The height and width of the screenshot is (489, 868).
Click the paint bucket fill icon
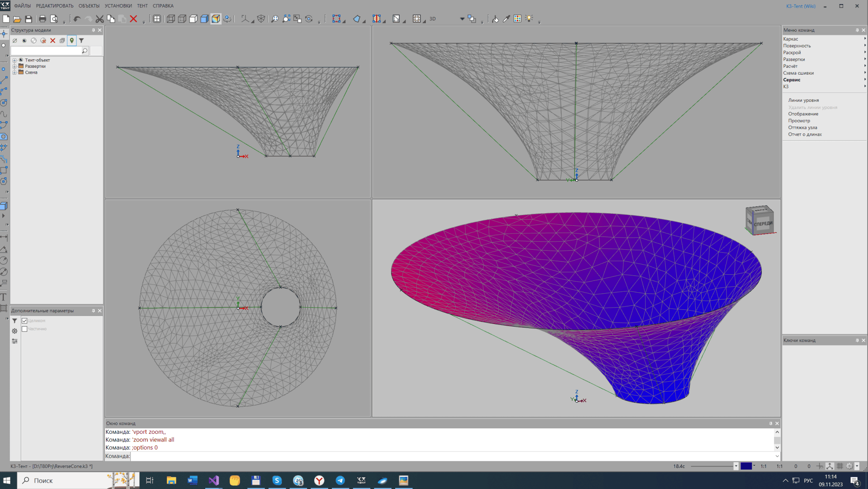pyautogui.click(x=495, y=19)
